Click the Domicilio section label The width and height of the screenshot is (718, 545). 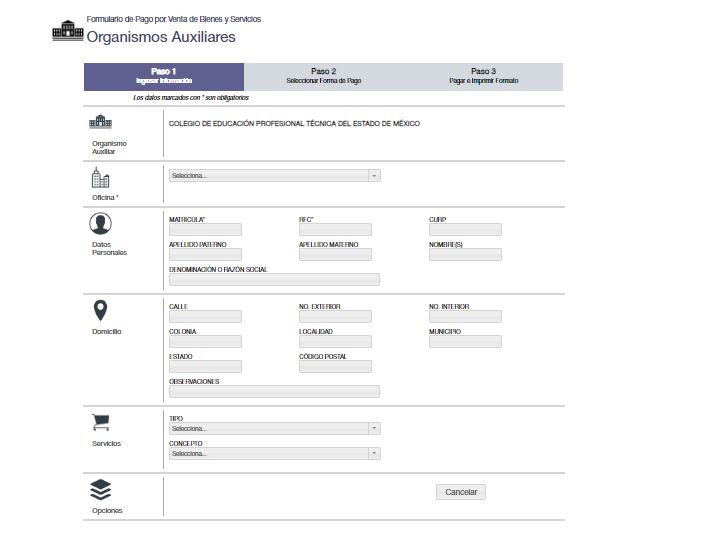click(x=107, y=332)
